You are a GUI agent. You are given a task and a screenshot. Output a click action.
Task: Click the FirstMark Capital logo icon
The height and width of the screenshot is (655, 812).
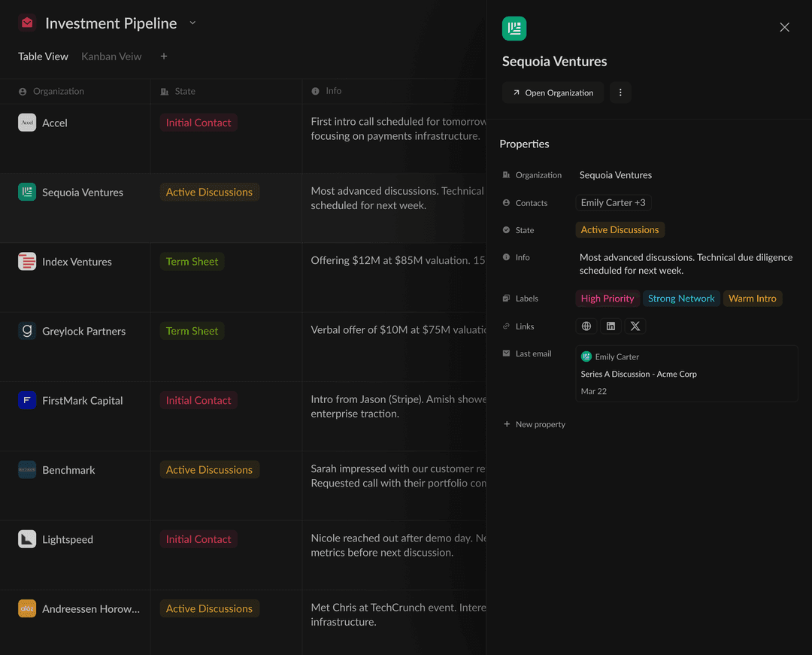coord(27,400)
